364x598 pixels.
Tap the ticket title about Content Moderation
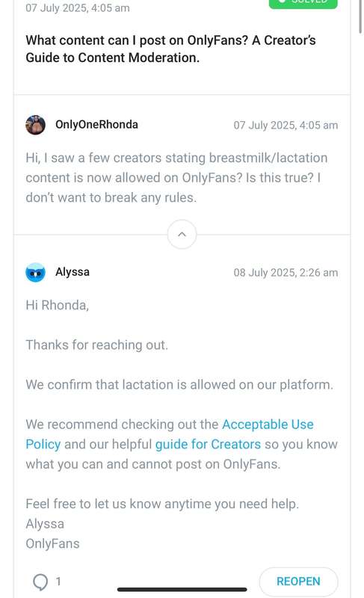pos(170,49)
